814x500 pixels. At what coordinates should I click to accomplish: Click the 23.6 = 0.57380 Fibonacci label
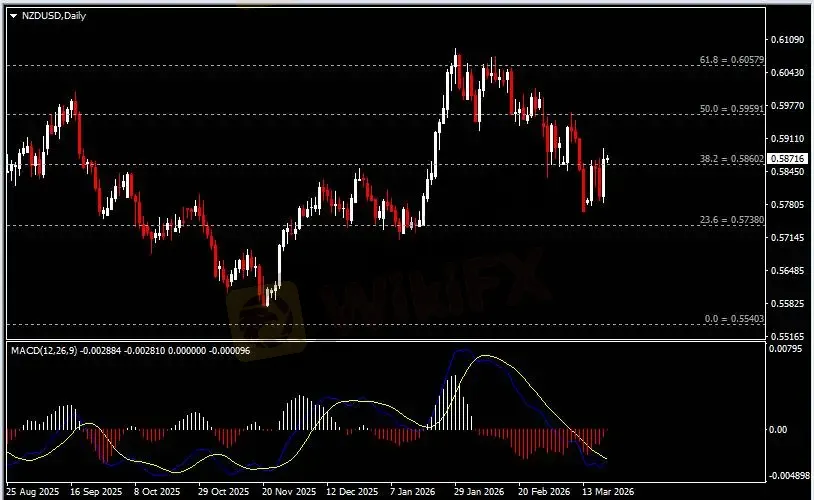pyautogui.click(x=732, y=219)
